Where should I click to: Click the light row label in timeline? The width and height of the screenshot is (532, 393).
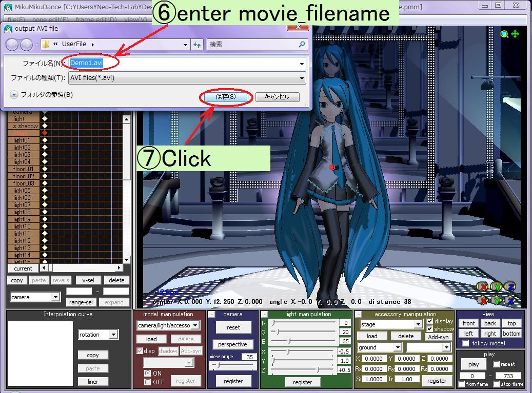coord(23,119)
